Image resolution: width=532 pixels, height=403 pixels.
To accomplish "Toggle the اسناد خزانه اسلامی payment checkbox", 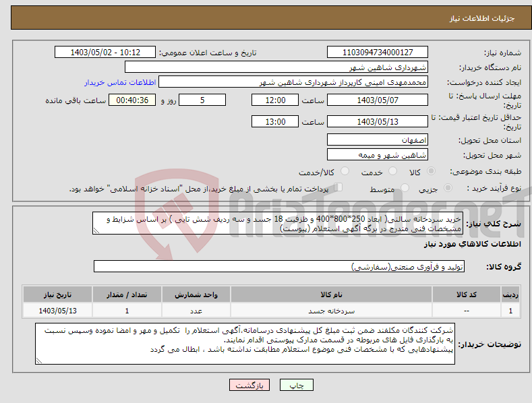I will (338, 187).
